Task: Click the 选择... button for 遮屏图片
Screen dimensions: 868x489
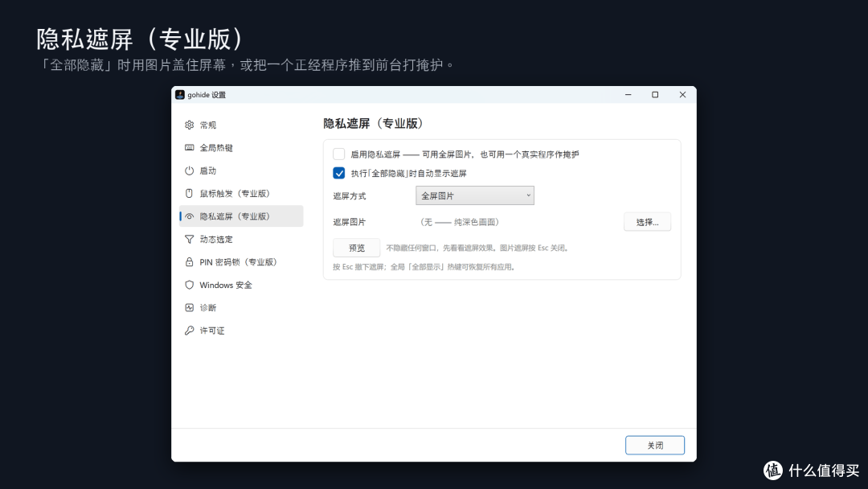Action: [647, 222]
